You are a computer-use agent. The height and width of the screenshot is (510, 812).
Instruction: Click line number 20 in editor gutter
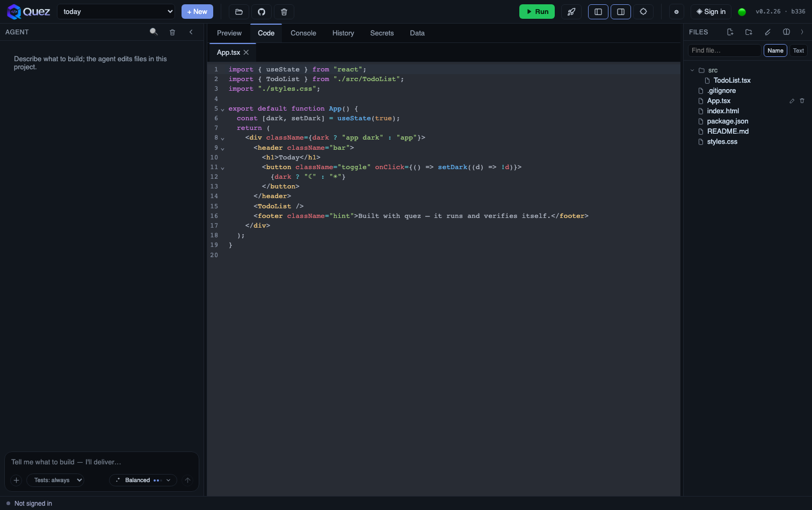click(214, 255)
